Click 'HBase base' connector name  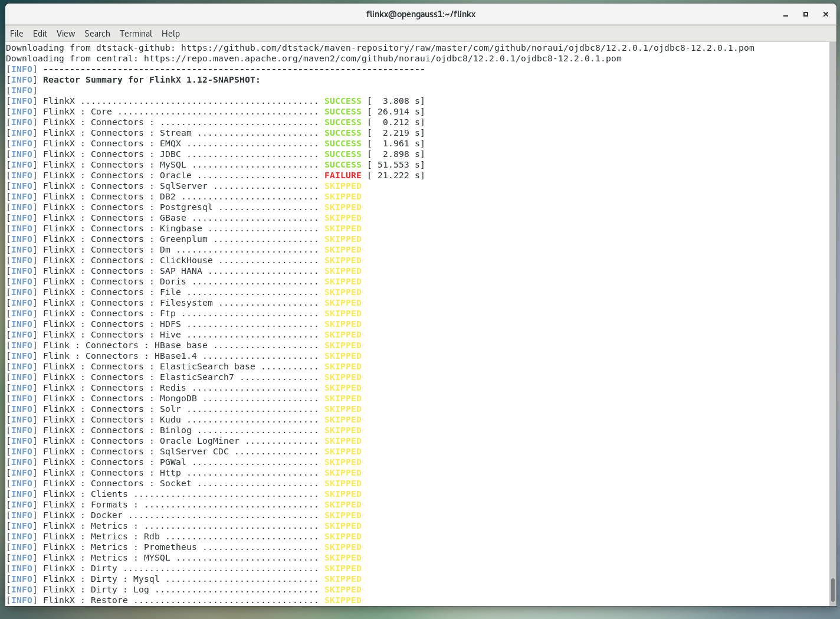click(181, 345)
